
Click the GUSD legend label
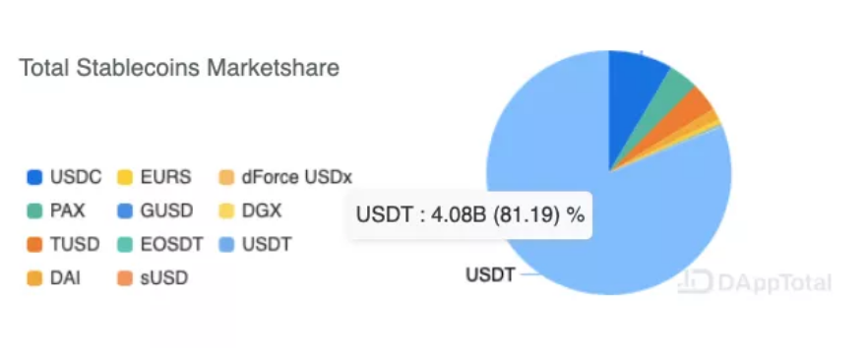[166, 210]
